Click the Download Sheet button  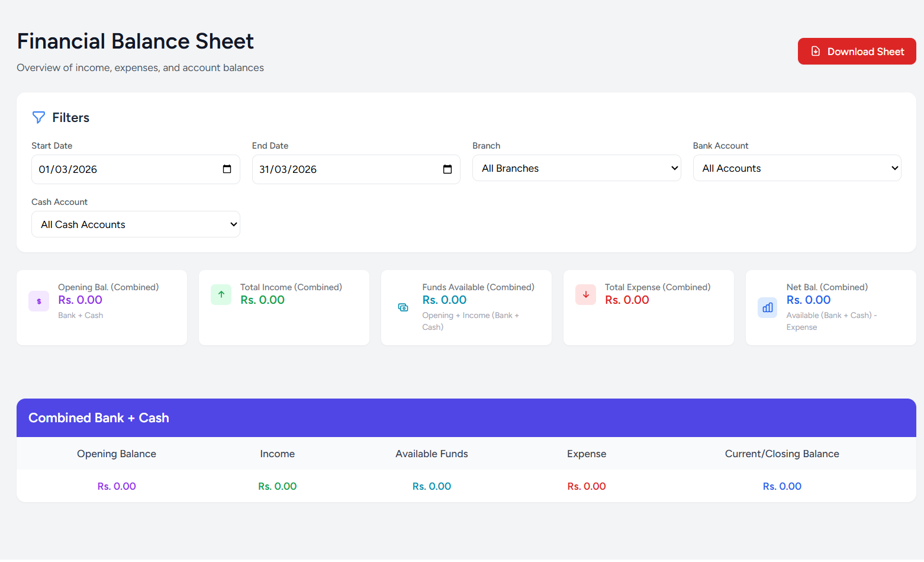tap(857, 52)
